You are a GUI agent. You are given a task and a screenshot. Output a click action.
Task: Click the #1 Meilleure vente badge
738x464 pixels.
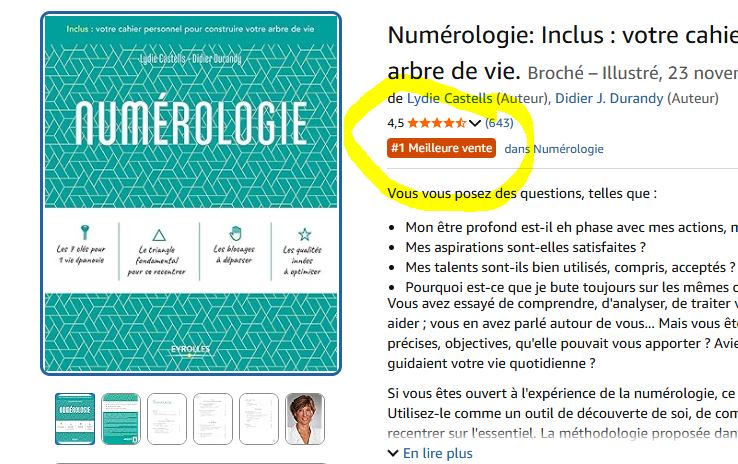(441, 148)
